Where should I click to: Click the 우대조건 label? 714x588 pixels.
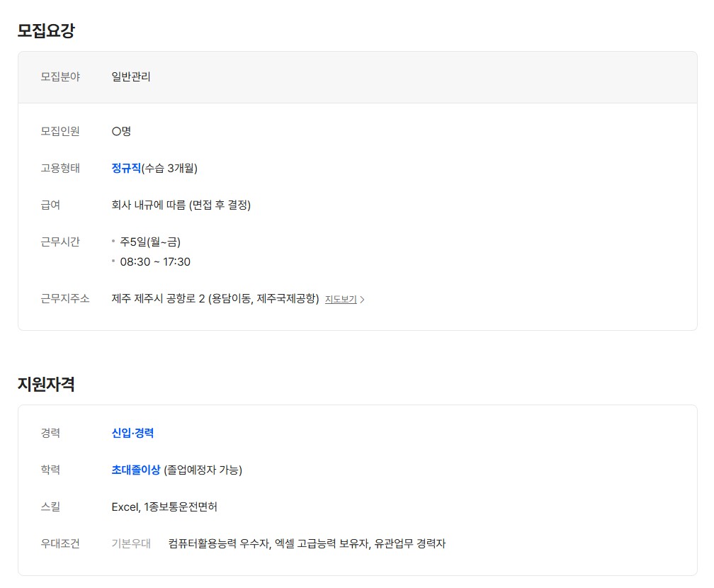tap(60, 543)
